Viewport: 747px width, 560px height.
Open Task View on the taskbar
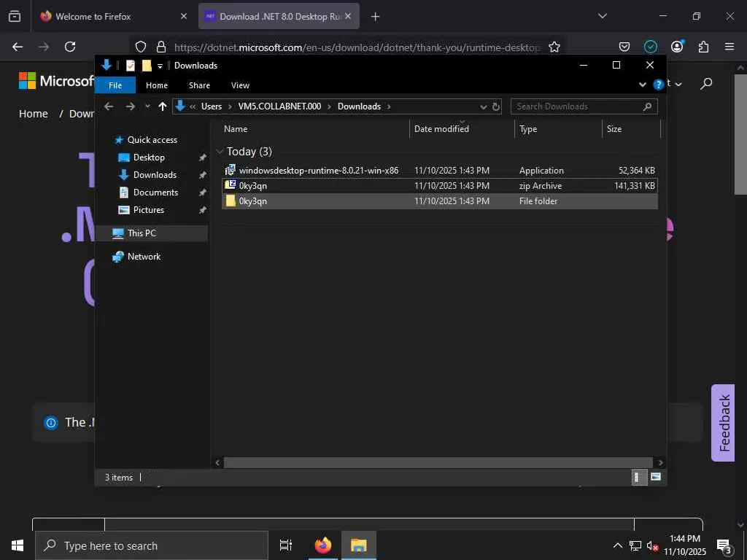(286, 545)
